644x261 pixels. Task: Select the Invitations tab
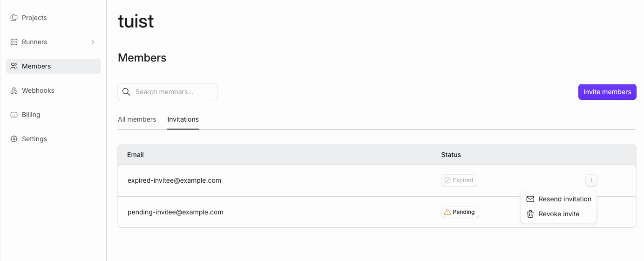pyautogui.click(x=183, y=119)
